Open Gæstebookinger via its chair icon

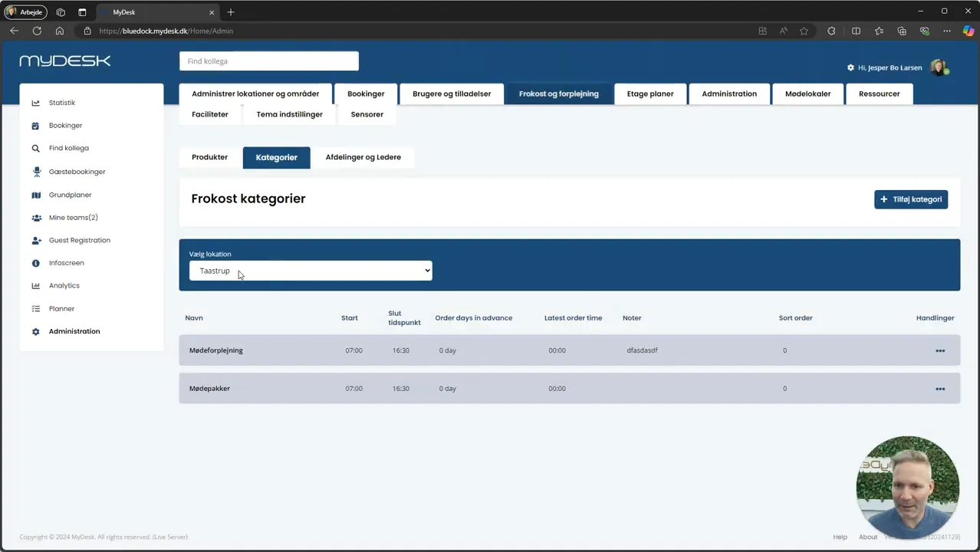[x=35, y=172]
